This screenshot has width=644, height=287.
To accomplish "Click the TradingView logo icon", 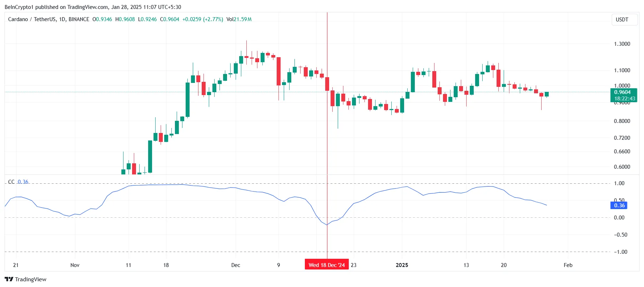I will tap(9, 279).
